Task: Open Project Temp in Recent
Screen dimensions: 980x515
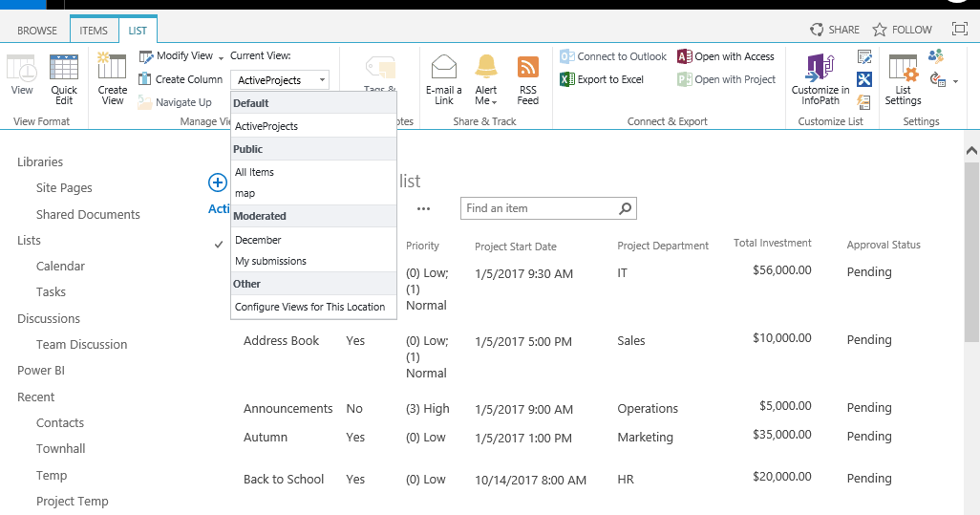Action: [x=72, y=502]
